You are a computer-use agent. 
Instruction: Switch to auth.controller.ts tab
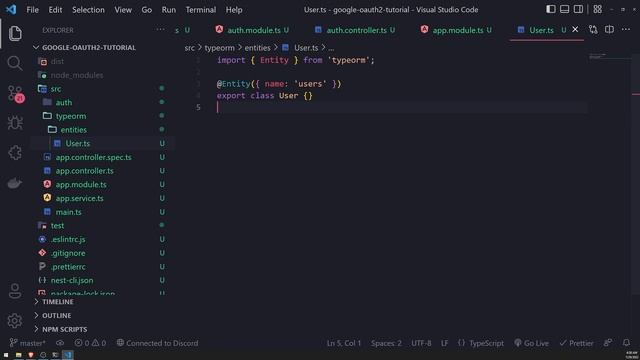(x=355, y=30)
